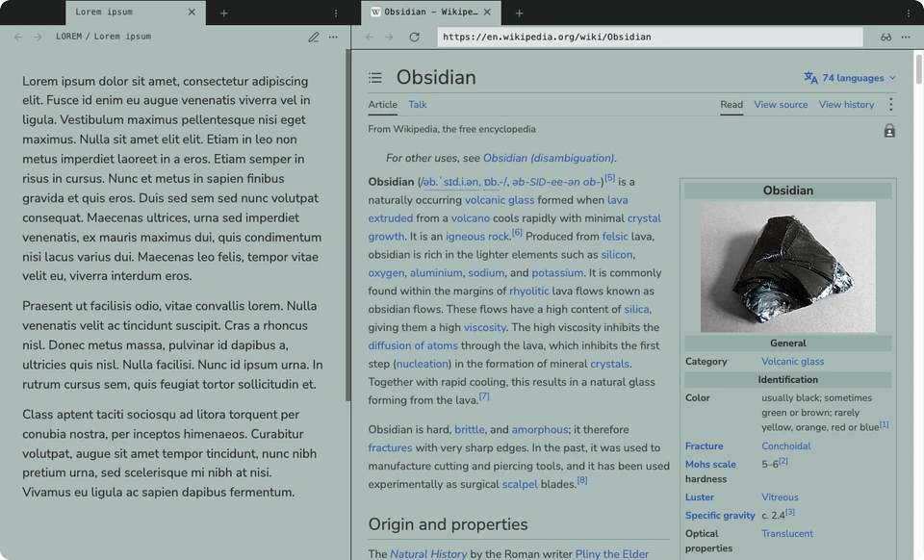Switch Lorem ipsum note to editing mode
Image resolution: width=924 pixels, height=560 pixels.
tap(314, 38)
